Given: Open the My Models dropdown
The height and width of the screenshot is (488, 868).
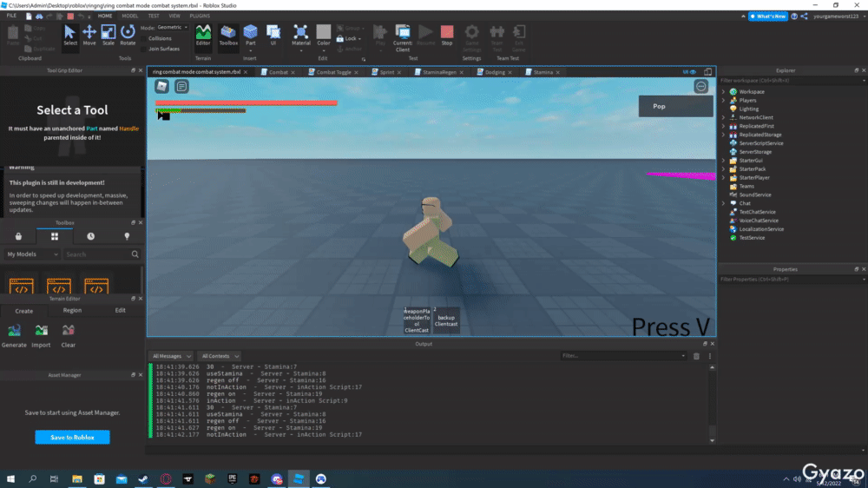Looking at the screenshot, I should tap(32, 254).
